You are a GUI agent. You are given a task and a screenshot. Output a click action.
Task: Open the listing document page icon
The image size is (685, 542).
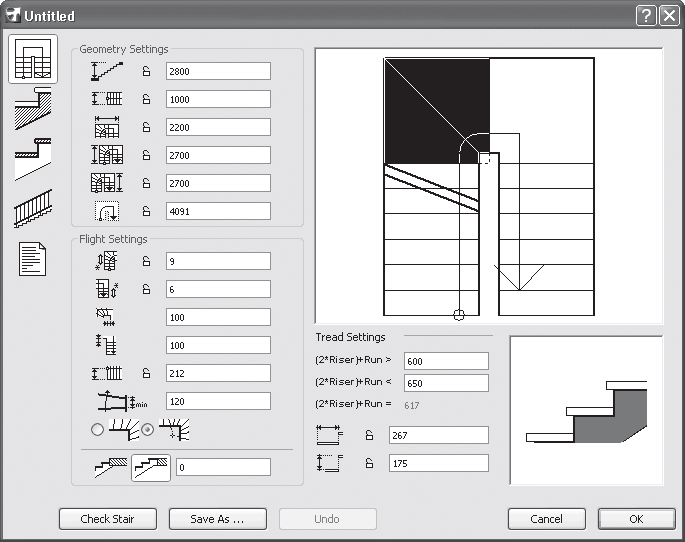(32, 259)
